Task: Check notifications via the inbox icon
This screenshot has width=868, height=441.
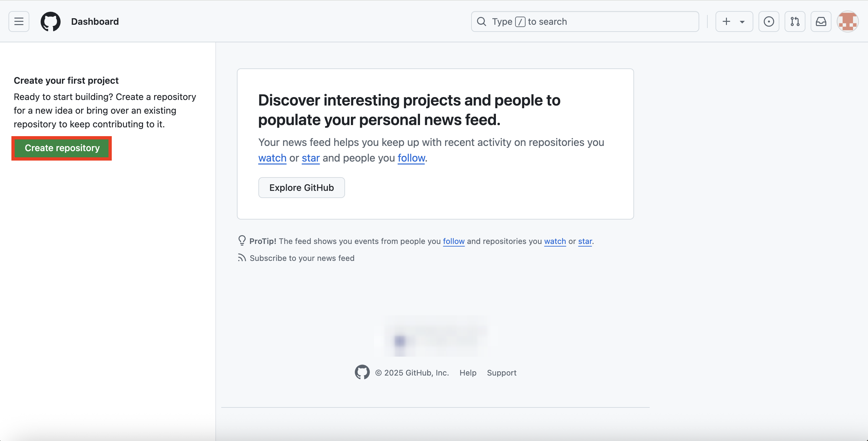Action: pos(821,21)
